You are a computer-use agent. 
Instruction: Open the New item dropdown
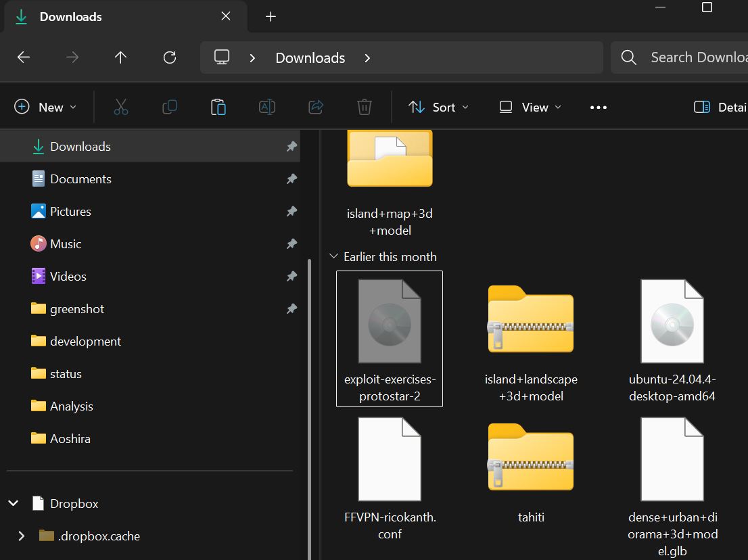click(x=45, y=107)
